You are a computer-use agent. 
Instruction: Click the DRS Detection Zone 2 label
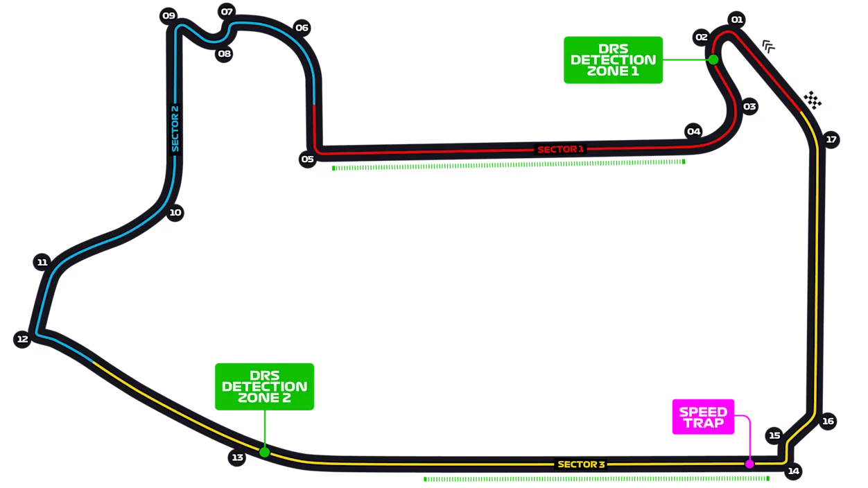coord(264,387)
